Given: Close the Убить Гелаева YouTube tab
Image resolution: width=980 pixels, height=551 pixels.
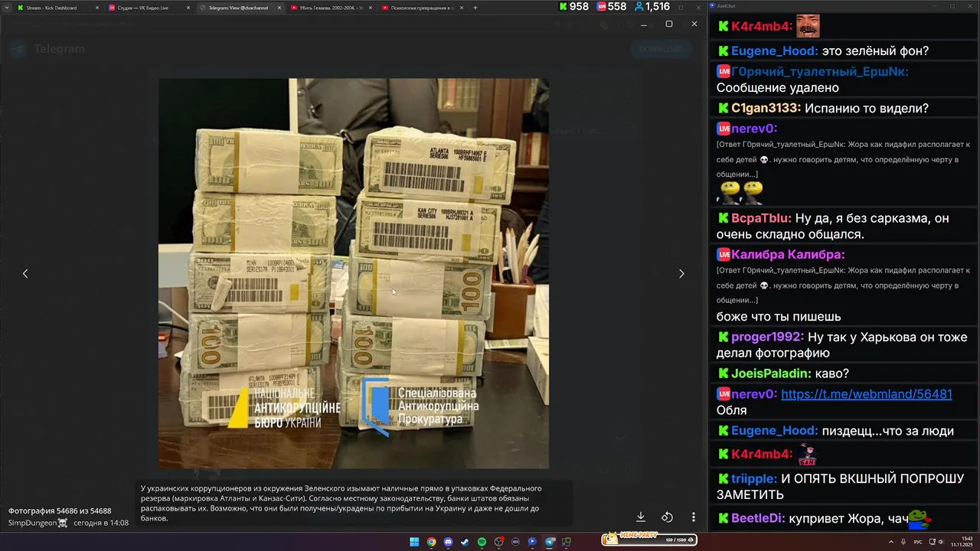Looking at the screenshot, I should click(371, 8).
